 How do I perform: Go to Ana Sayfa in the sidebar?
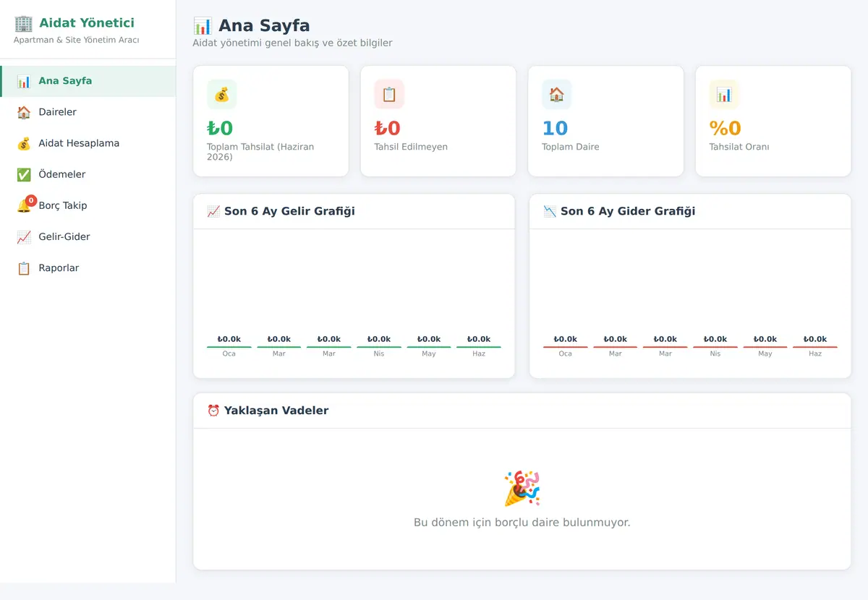coord(88,81)
